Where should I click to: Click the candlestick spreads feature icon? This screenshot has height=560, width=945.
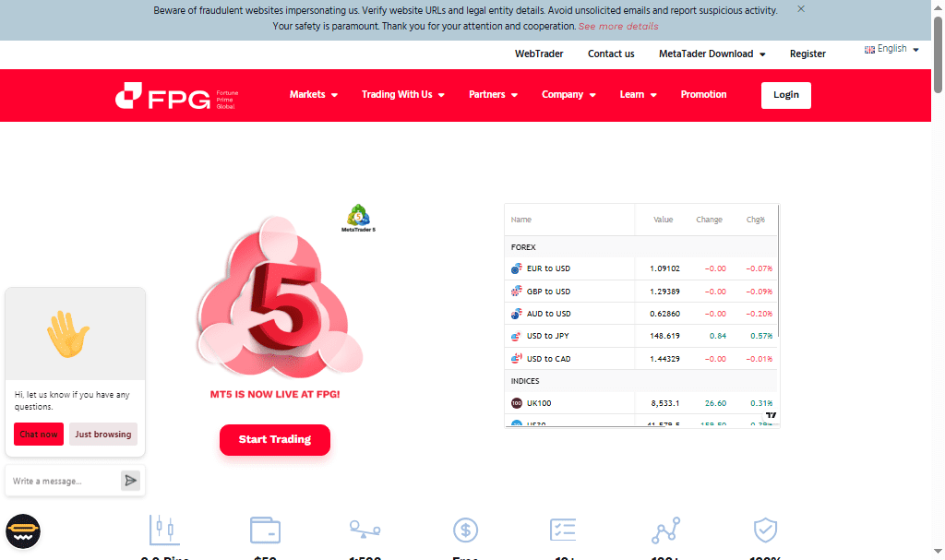tap(163, 530)
